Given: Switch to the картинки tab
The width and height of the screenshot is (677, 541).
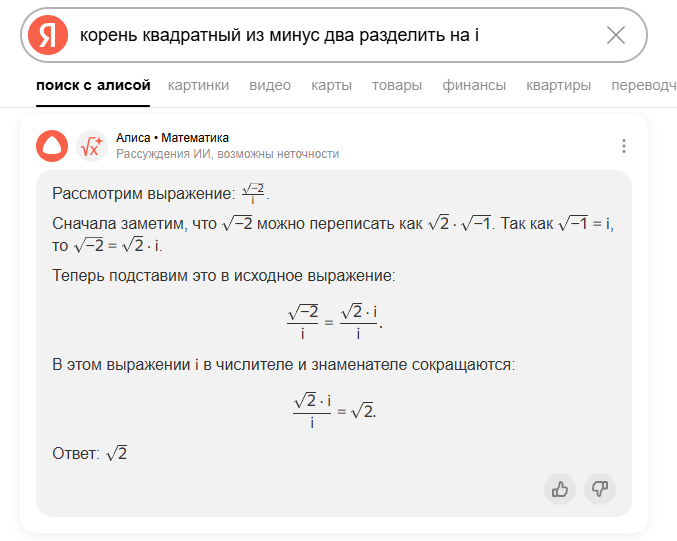Looking at the screenshot, I should 198,86.
